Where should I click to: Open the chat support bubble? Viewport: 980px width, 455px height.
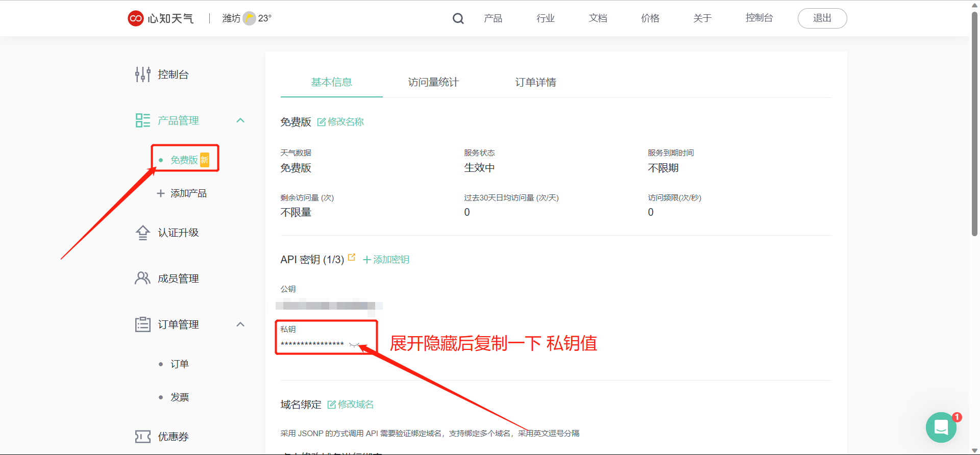coord(941,427)
